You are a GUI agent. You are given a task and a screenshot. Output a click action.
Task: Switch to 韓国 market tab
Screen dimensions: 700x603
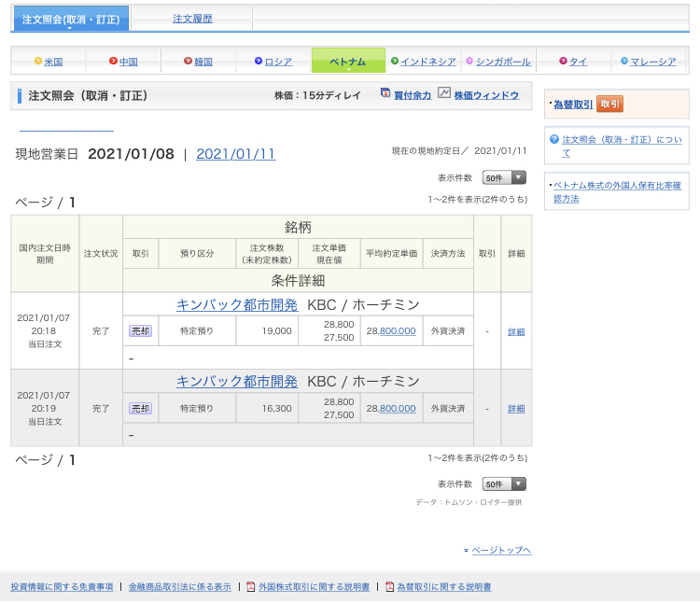(x=203, y=62)
